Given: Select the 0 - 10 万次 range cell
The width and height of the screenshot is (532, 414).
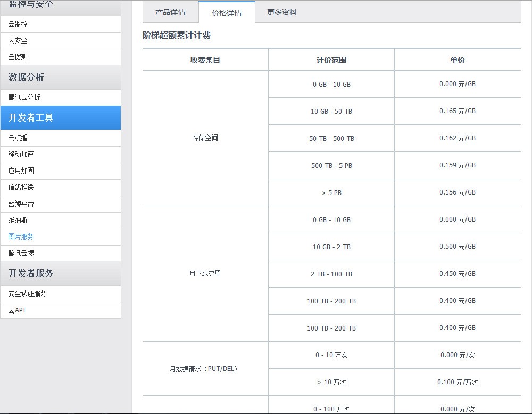Looking at the screenshot, I should 331,355.
